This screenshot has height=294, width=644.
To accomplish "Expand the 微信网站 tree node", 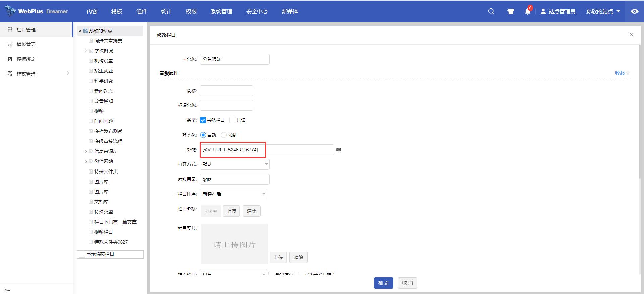I will point(86,162).
